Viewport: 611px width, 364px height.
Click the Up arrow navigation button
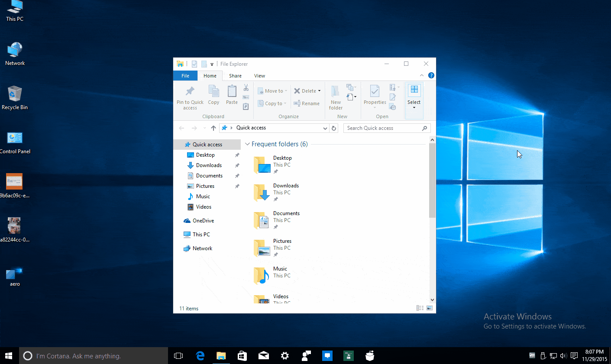pos(213,128)
